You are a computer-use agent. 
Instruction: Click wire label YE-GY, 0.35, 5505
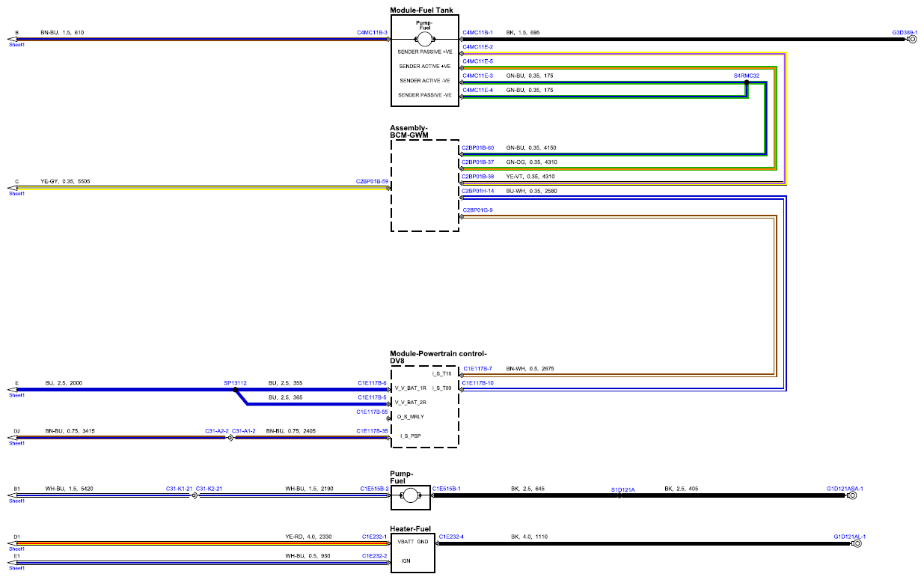click(65, 181)
